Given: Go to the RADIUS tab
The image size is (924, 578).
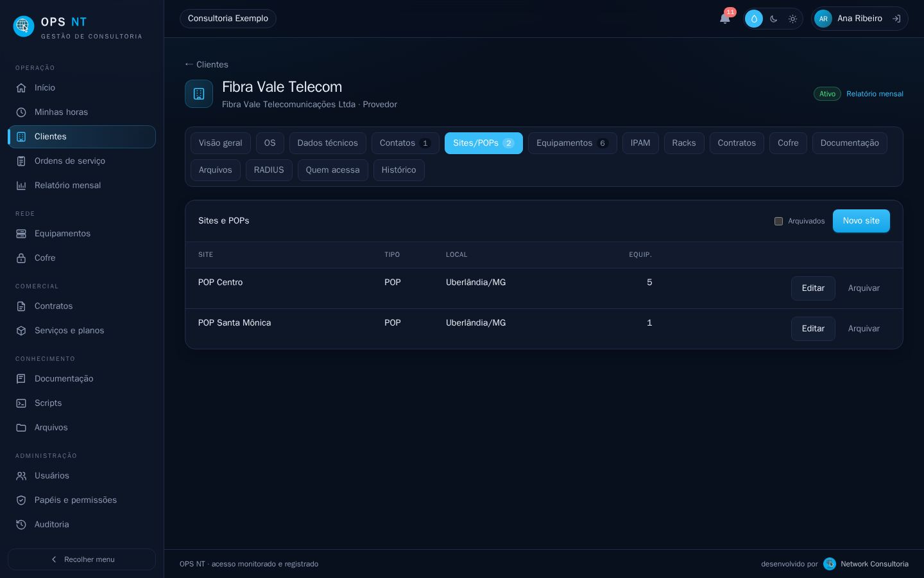Looking at the screenshot, I should [x=269, y=170].
